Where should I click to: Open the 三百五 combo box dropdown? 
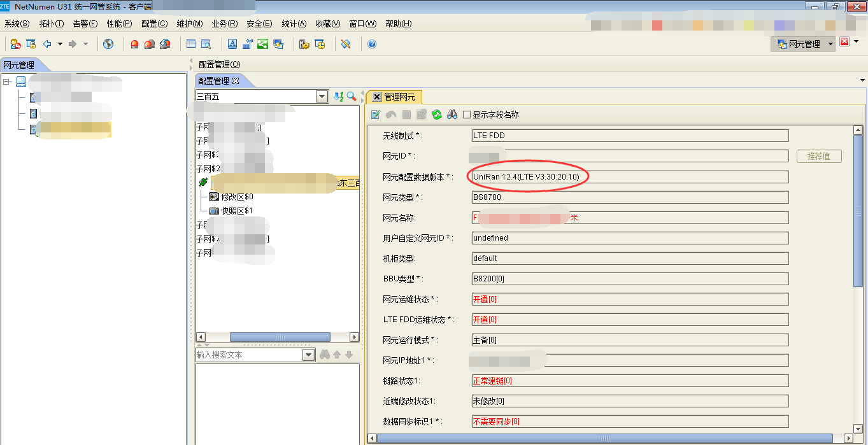point(322,96)
